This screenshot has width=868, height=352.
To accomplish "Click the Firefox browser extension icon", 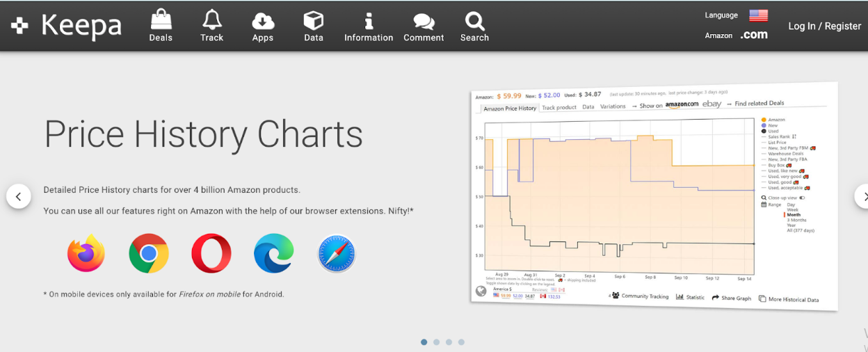I will tap(86, 253).
